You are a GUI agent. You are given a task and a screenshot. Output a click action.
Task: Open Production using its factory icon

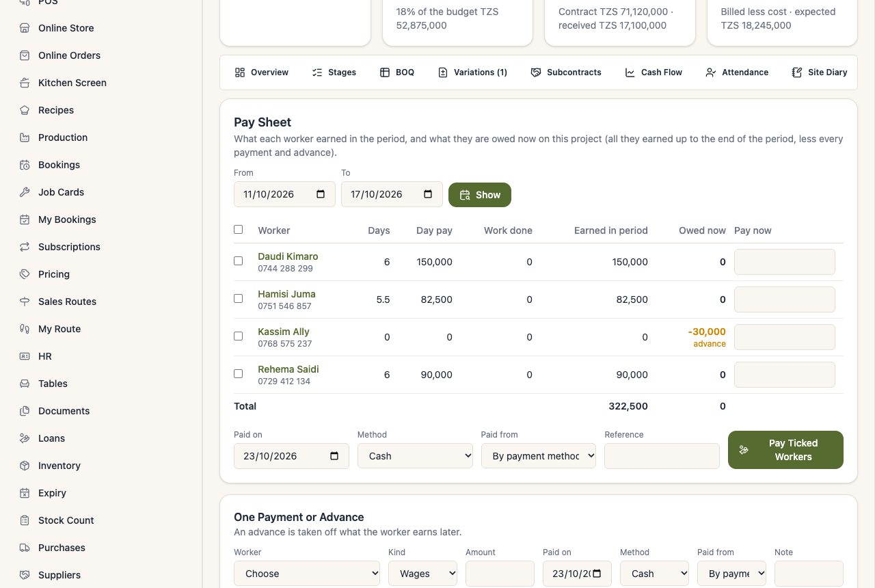[x=25, y=137]
